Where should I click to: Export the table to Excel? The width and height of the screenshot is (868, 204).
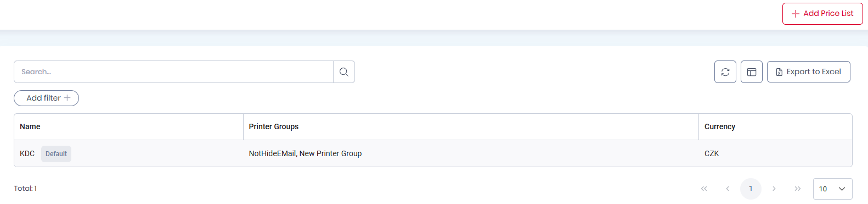point(809,72)
